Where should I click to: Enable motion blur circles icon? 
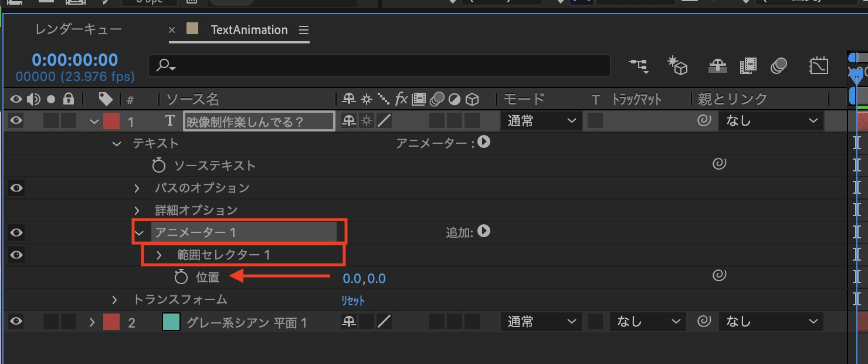[x=779, y=66]
